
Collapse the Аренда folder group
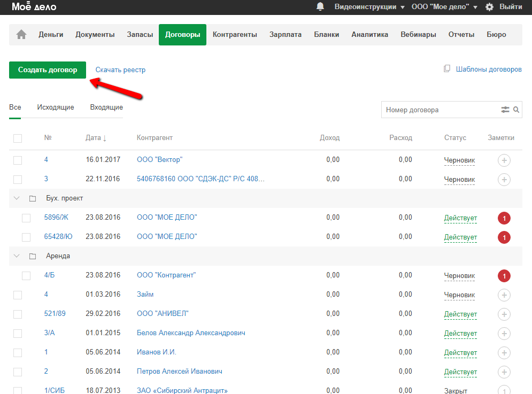pyautogui.click(x=17, y=256)
